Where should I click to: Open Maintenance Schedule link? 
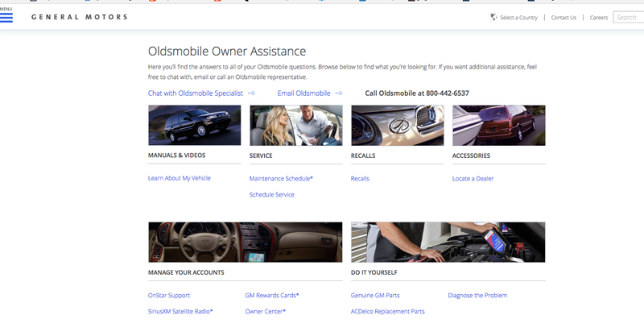click(281, 179)
